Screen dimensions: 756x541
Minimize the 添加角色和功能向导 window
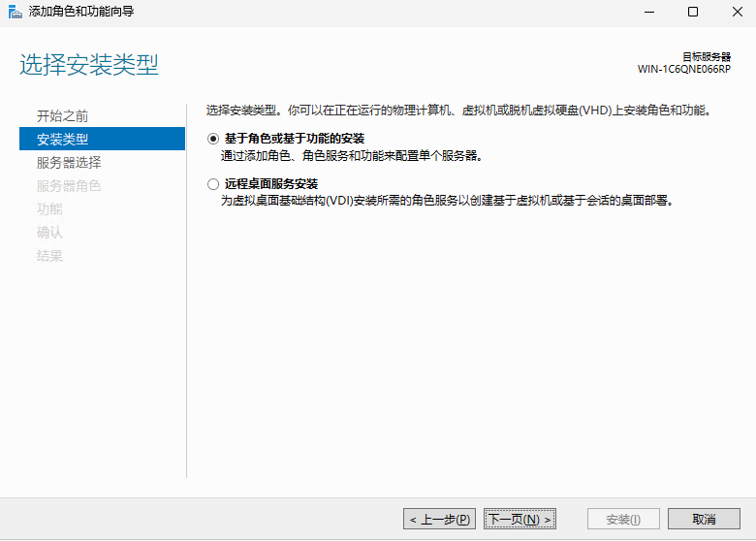pos(647,13)
